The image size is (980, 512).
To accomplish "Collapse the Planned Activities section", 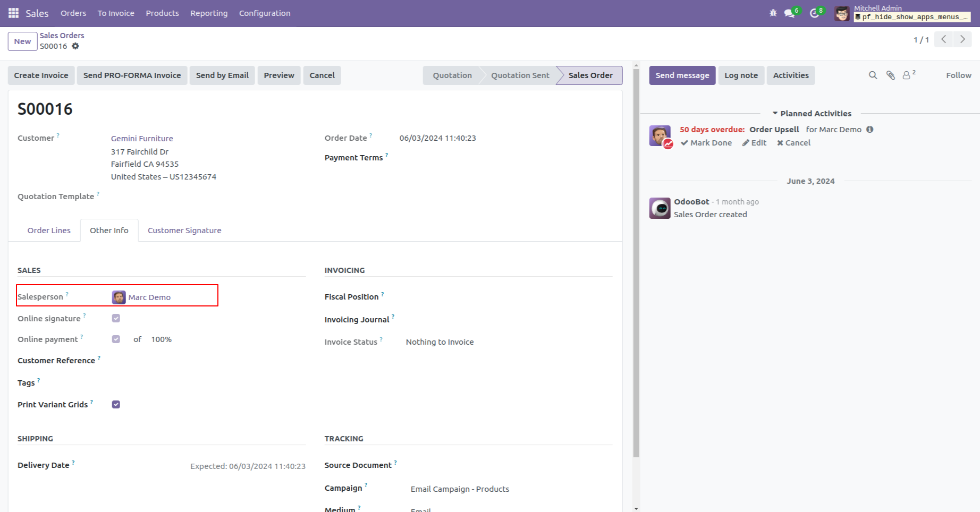I will pos(775,113).
